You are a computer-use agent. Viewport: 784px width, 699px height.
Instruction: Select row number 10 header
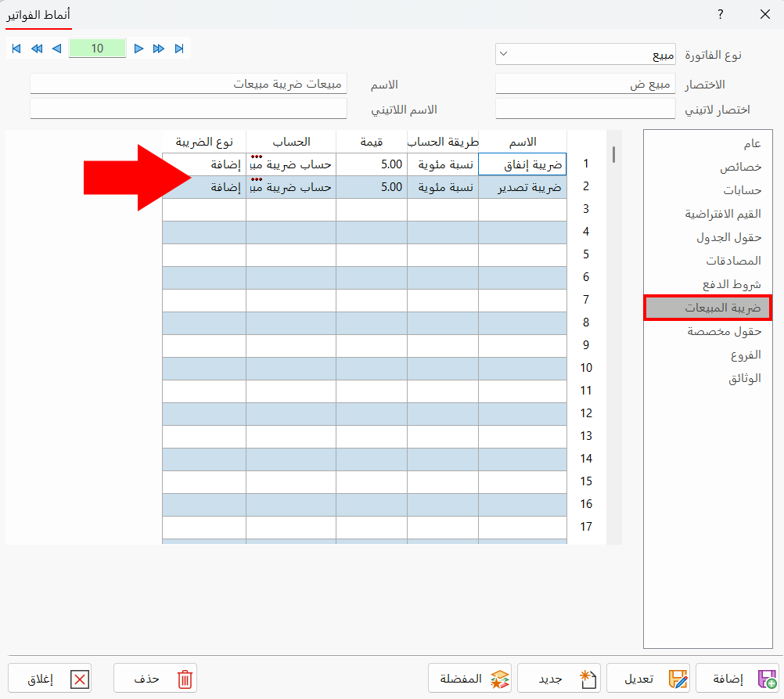pyautogui.click(x=586, y=368)
